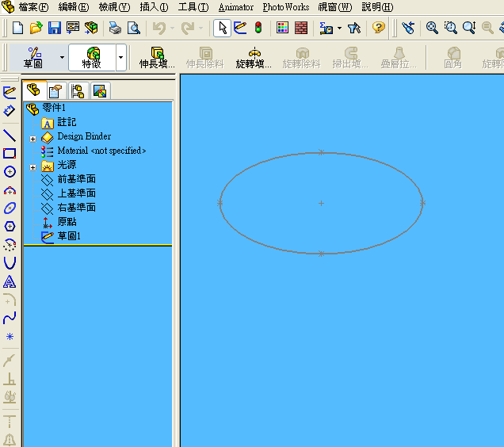Click the ellipse top quadrant point
Viewport: 504px width, 447px height.
pos(321,152)
